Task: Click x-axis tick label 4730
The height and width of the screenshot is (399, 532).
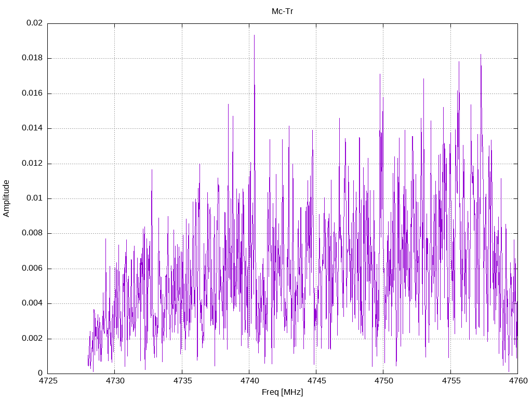Action: 115,381
